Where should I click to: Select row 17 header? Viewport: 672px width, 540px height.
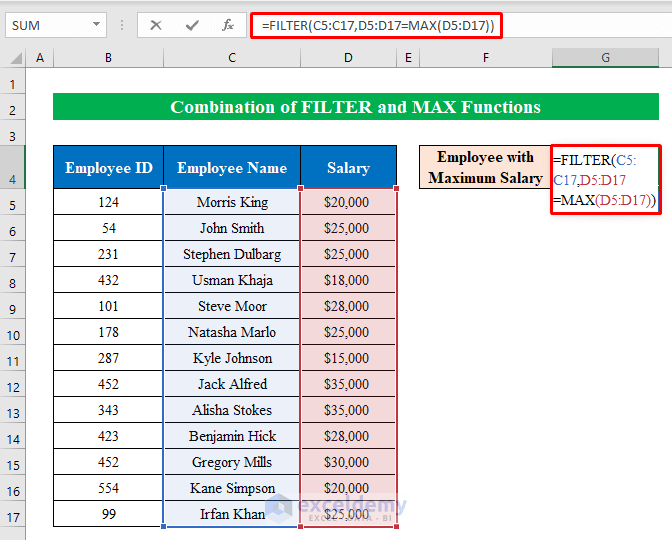(x=13, y=514)
